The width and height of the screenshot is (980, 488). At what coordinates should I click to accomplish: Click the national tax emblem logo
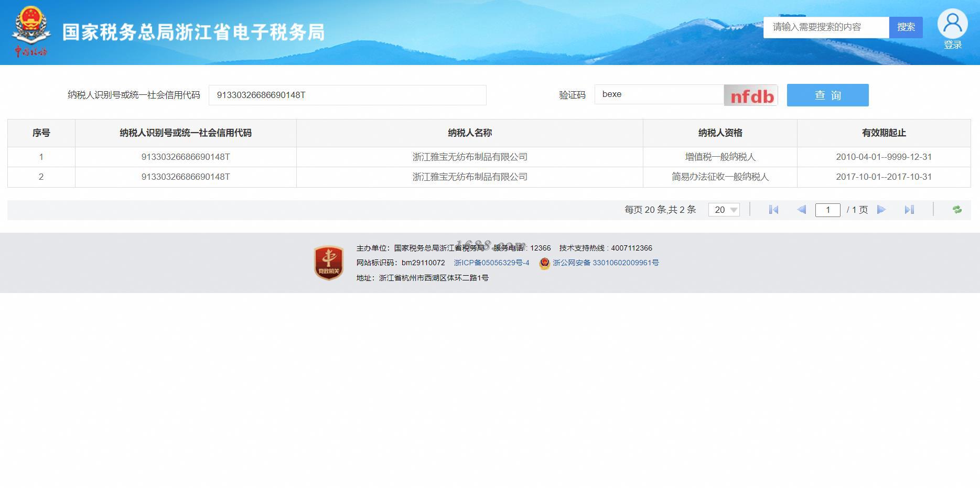(x=31, y=31)
